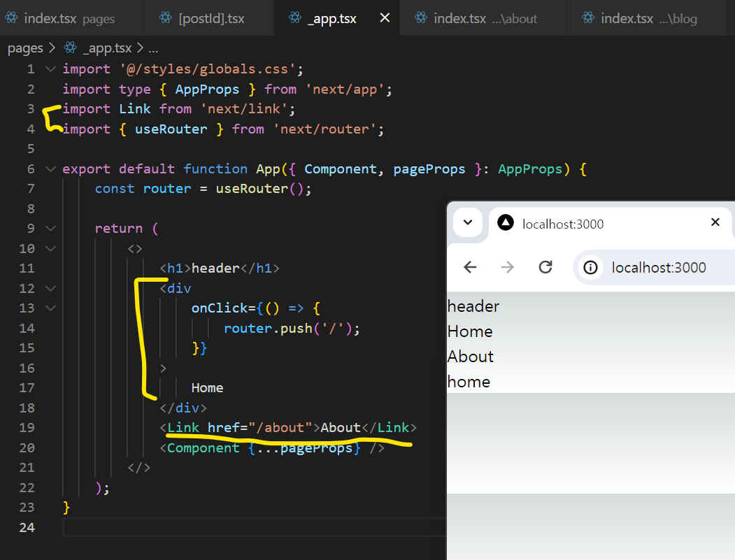This screenshot has height=560, width=735.
Task: Click the browser address bar URL
Action: [x=659, y=268]
